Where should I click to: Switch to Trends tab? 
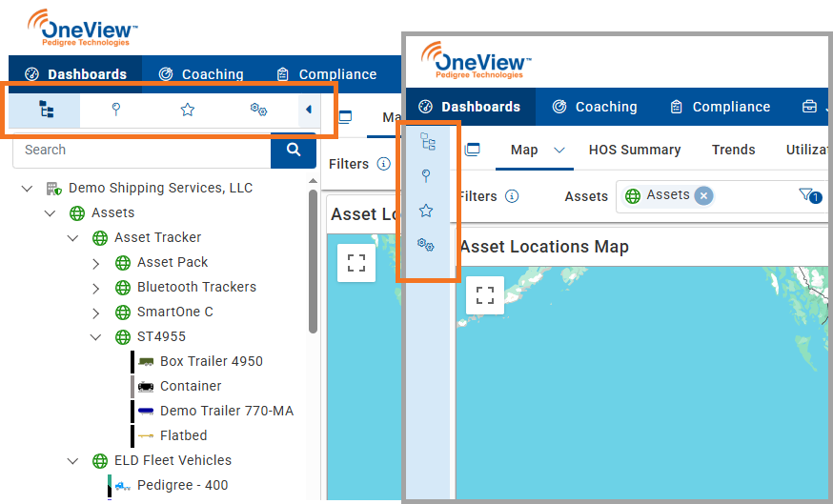(x=733, y=150)
